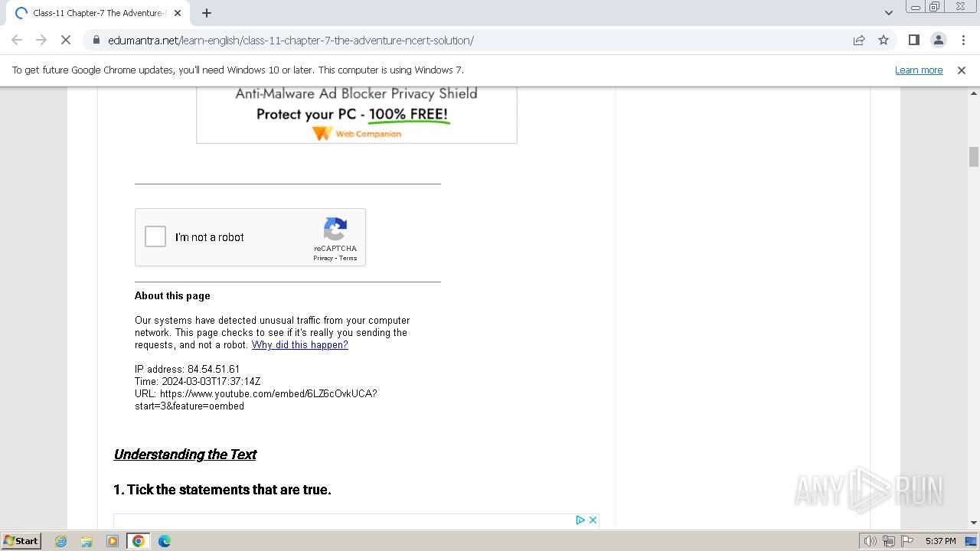Open Chrome side panel

(x=913, y=40)
